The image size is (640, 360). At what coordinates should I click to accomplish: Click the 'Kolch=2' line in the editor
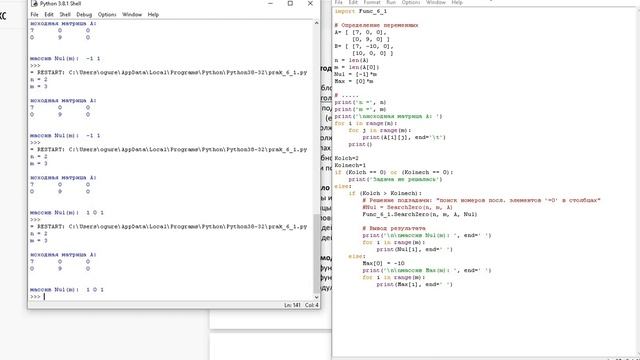coord(347,158)
